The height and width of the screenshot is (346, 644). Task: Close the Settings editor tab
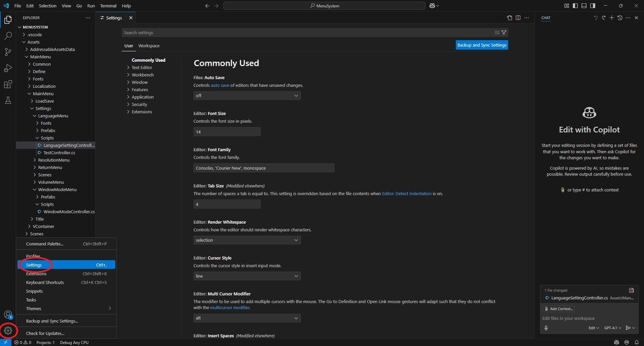click(x=130, y=18)
